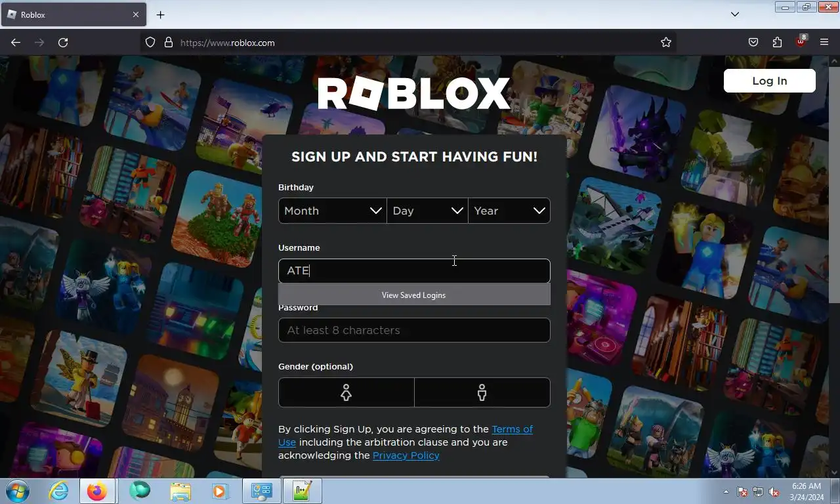Click the Firefox taskbar icon

coord(97,491)
